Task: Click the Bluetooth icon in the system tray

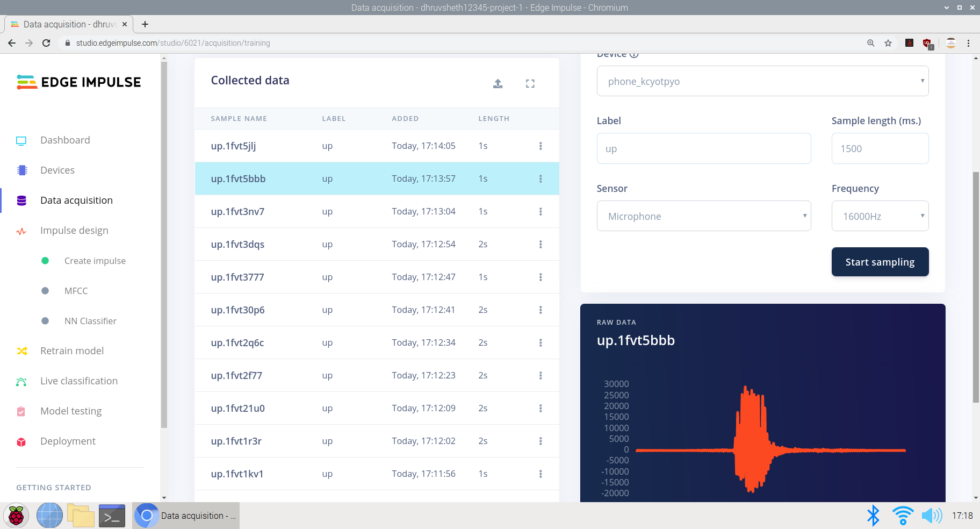Action: click(873, 516)
